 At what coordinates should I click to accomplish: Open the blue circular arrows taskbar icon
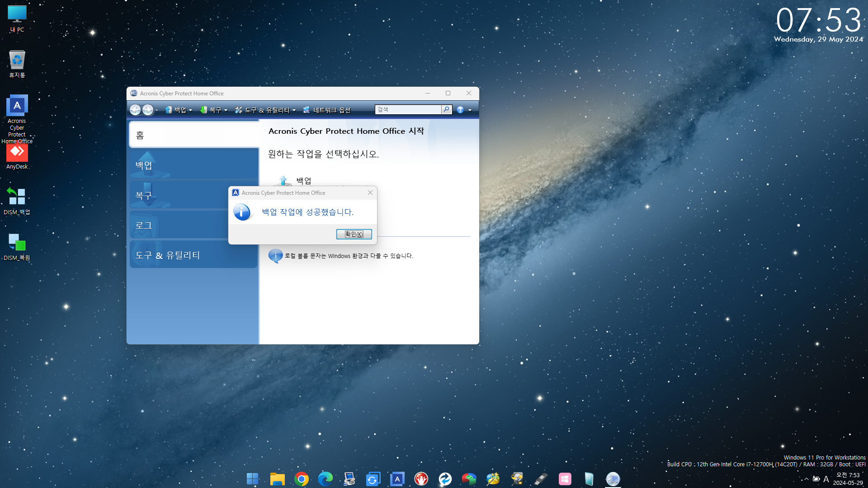click(x=445, y=479)
